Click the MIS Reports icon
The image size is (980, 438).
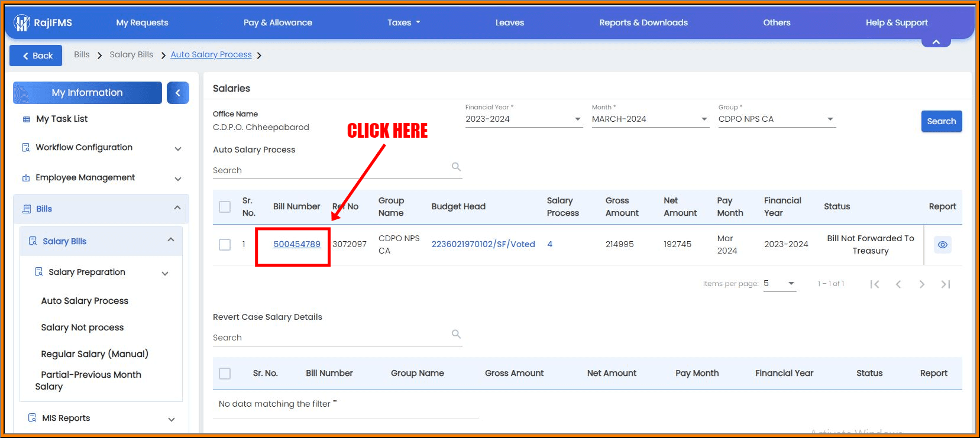point(33,418)
